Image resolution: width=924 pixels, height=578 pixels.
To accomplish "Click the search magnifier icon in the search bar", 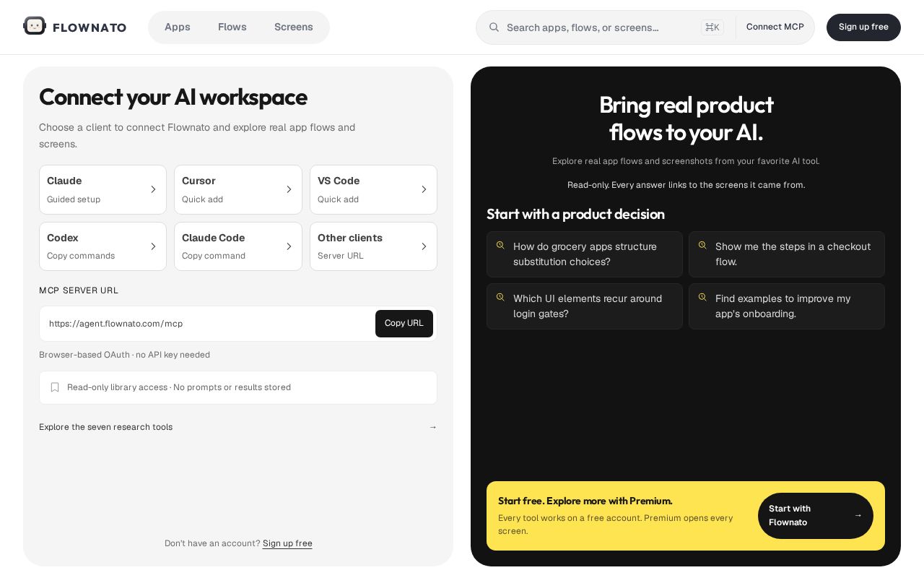I will [x=494, y=27].
